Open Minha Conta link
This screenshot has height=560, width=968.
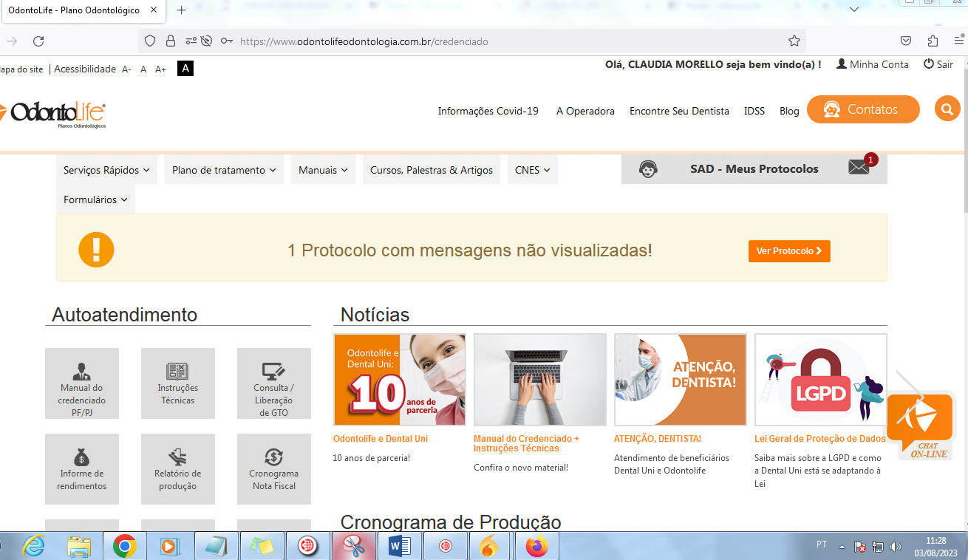pyautogui.click(x=873, y=64)
